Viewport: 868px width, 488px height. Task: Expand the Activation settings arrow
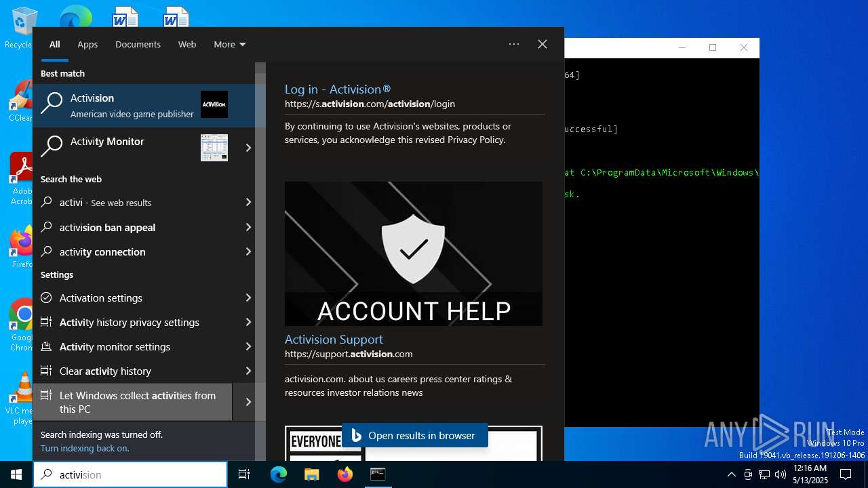(248, 298)
